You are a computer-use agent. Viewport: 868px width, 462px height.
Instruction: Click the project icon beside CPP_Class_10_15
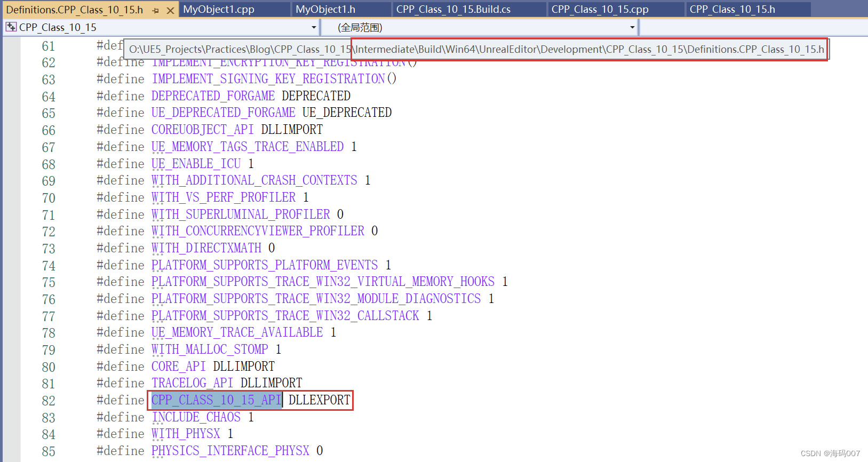click(11, 27)
